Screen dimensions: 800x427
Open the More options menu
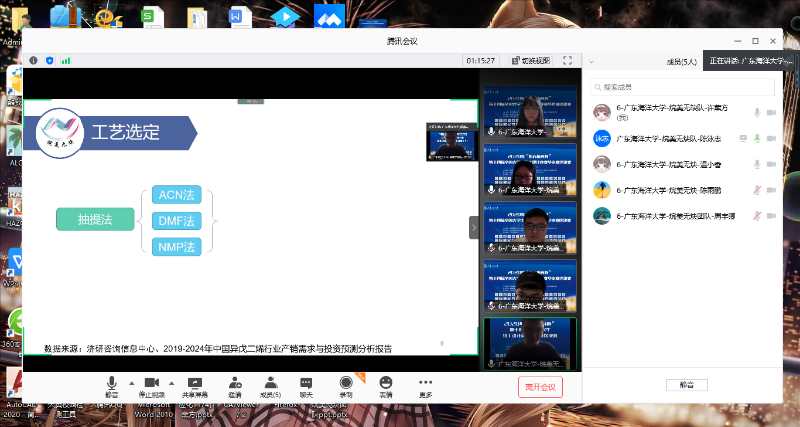[426, 386]
